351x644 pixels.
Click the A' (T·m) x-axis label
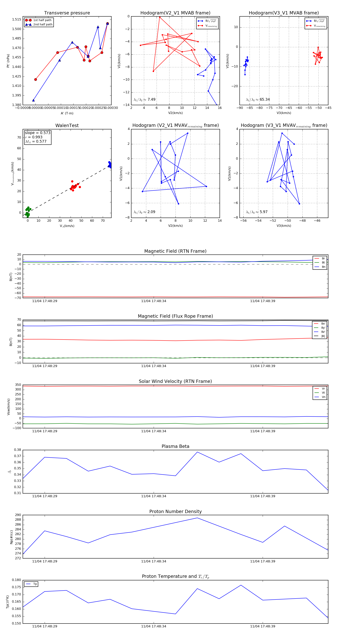click(x=67, y=113)
